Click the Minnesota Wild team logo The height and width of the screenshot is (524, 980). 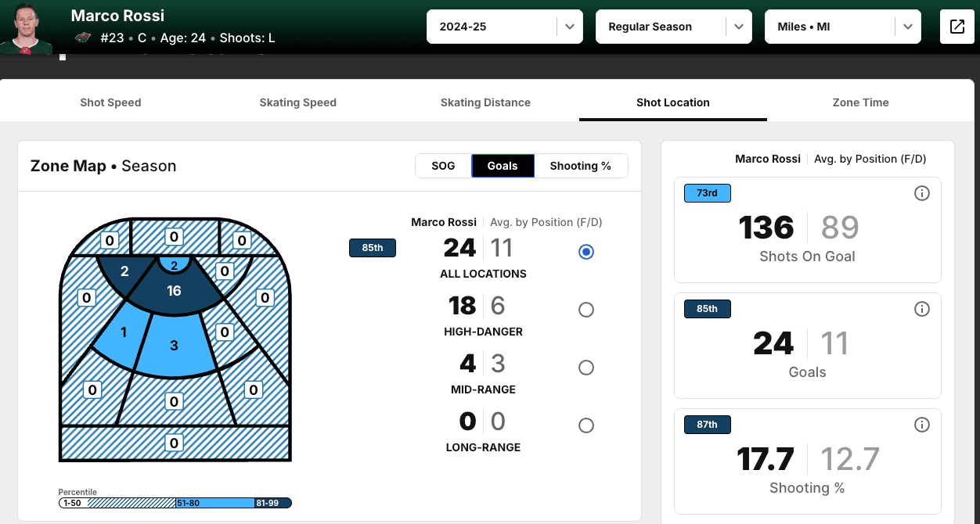pyautogui.click(x=83, y=38)
